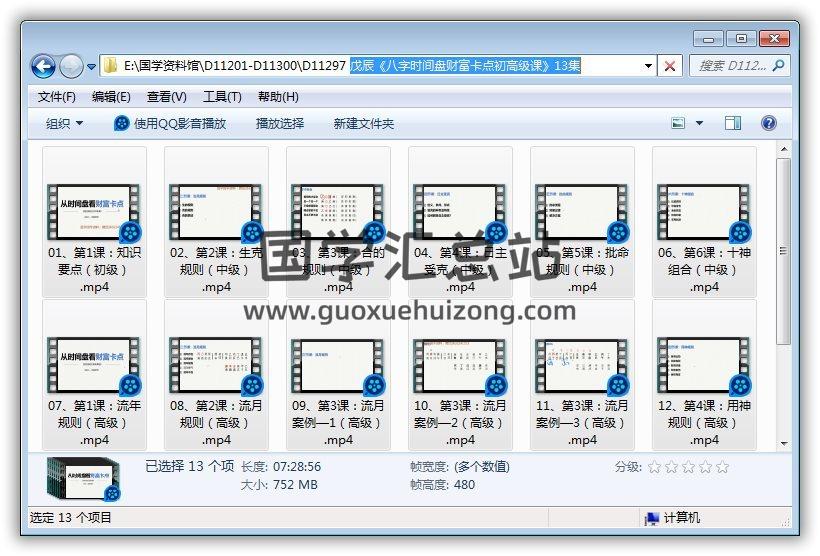Image resolution: width=820 pixels, height=556 pixels.
Task: Click filename text 06、第6课：十神组合
Action: pyautogui.click(x=704, y=261)
